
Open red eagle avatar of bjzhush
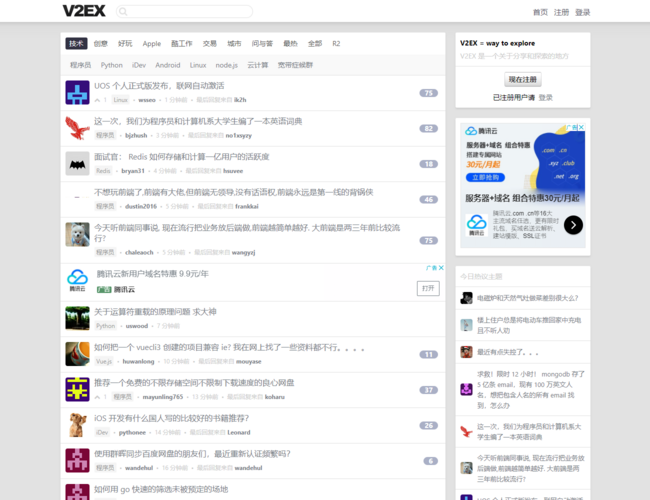click(78, 128)
